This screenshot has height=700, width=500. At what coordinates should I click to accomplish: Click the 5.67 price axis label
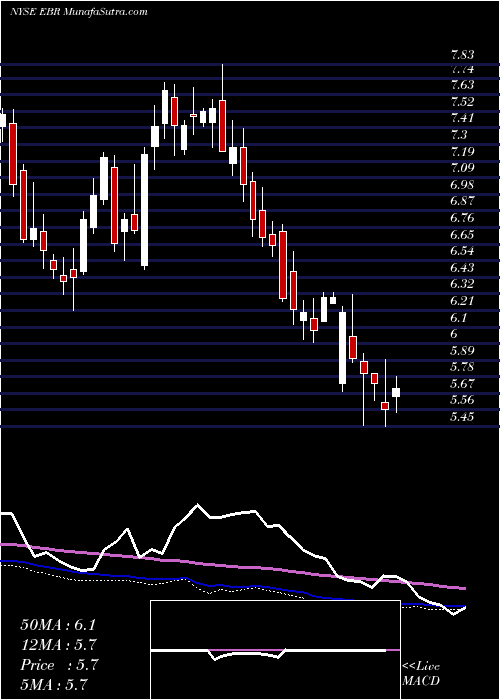pyautogui.click(x=462, y=384)
